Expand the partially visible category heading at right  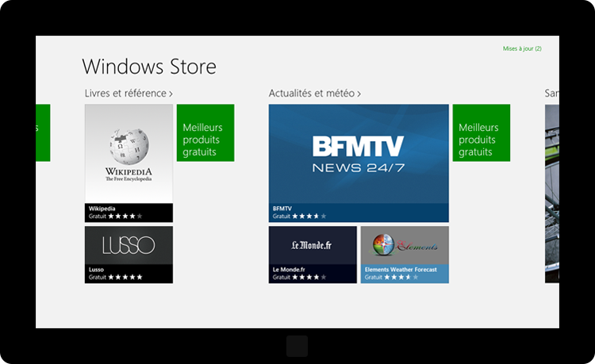[551, 94]
